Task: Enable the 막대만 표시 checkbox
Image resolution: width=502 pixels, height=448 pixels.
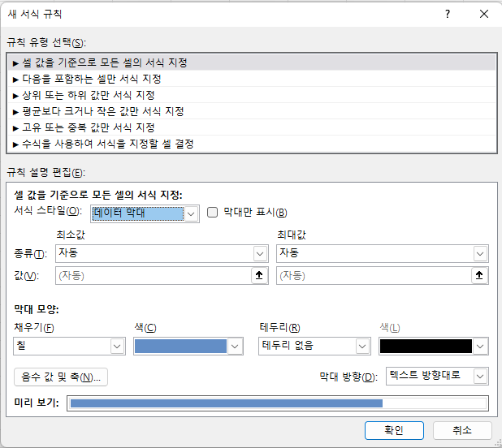Action: pos(212,213)
